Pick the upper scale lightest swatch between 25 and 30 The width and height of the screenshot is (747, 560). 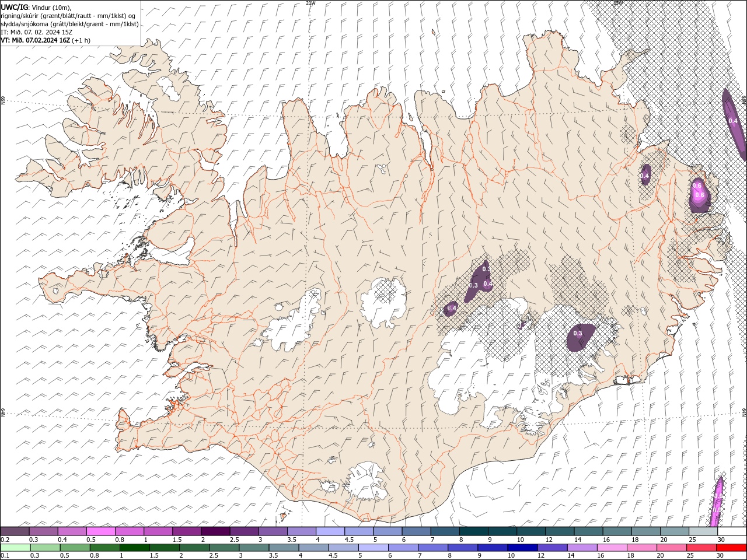(703, 531)
